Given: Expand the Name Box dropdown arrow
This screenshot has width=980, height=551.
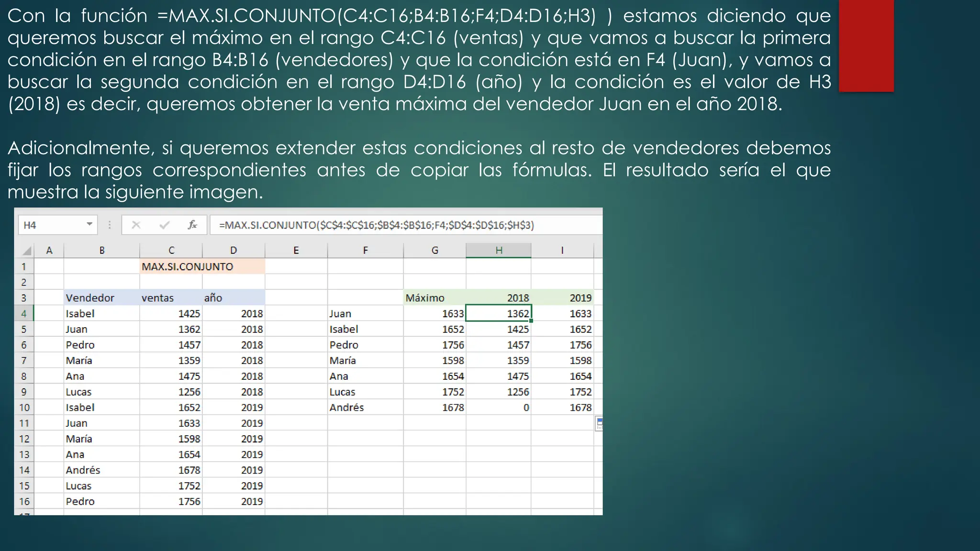Looking at the screenshot, I should pos(89,224).
